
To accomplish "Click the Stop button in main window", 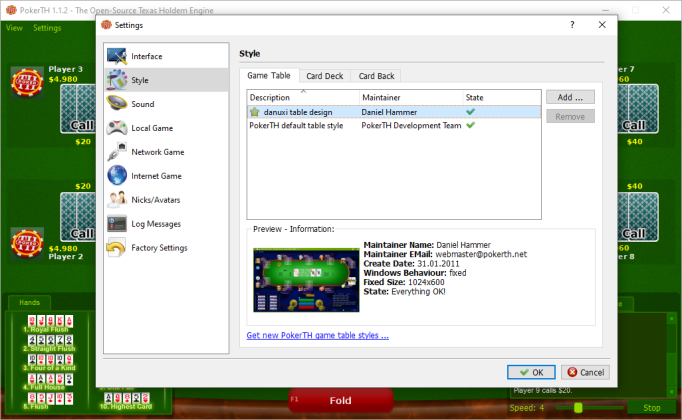I will click(x=652, y=408).
